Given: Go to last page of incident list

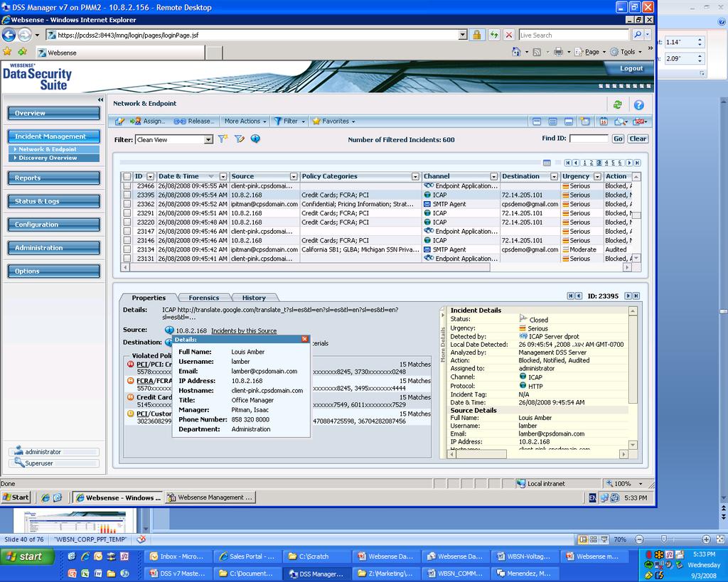Looking at the screenshot, I should tap(638, 163).
